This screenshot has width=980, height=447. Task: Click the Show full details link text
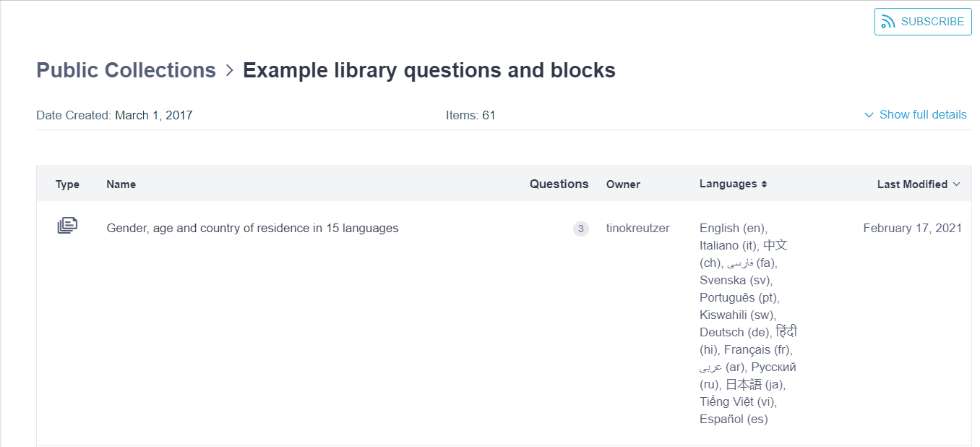(x=922, y=115)
